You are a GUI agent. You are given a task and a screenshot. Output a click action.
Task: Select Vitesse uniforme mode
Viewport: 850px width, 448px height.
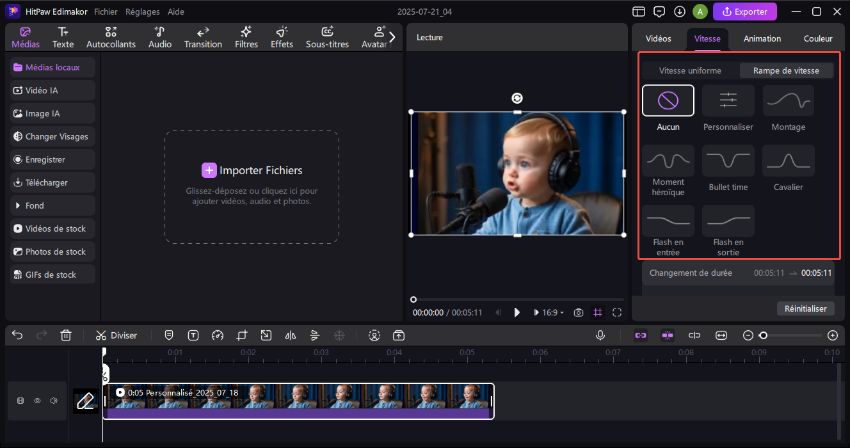pos(690,71)
